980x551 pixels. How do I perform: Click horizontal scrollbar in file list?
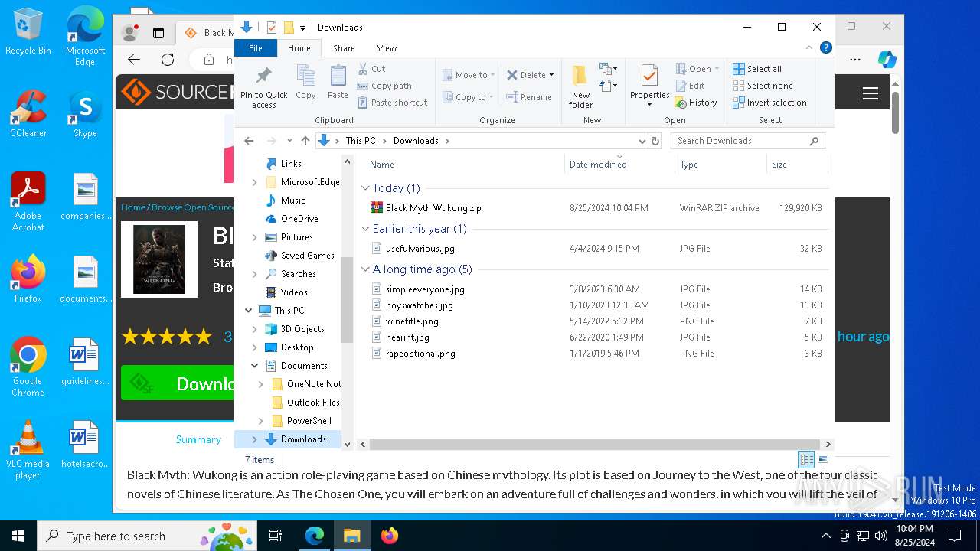(595, 444)
